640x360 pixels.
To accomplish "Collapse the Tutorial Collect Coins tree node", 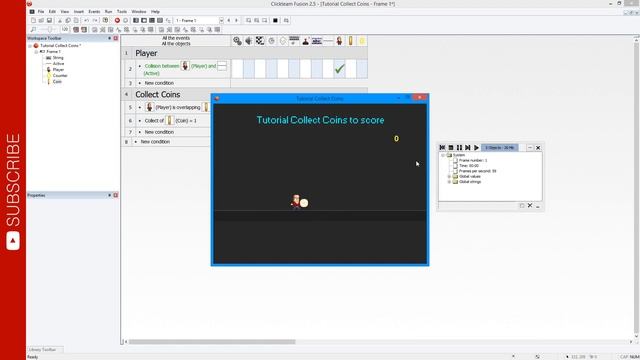I will point(30,46).
